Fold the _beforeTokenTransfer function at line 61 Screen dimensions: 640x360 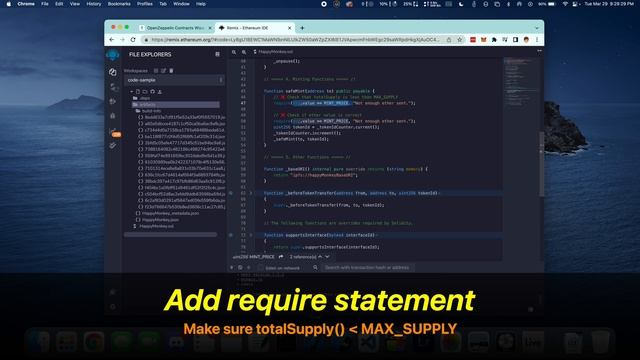point(251,193)
